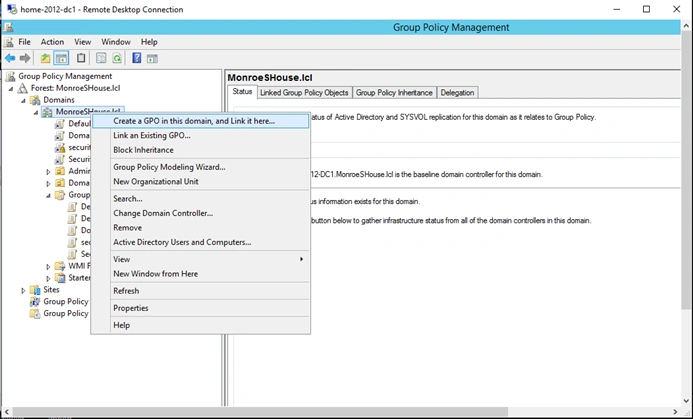Screen dimensions: 693x419
Task: Choose 'Create a GPO in this domain, and Link it here...'
Action: (x=200, y=121)
